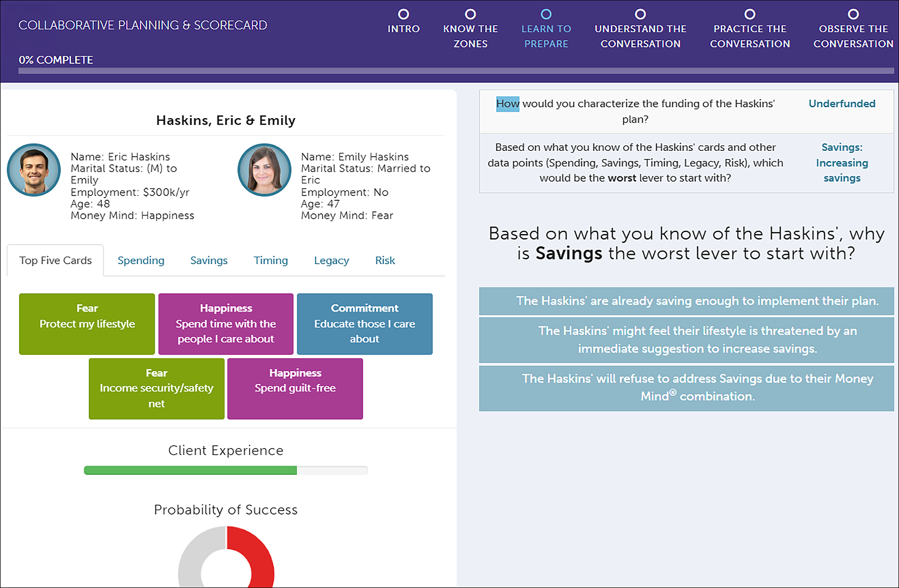This screenshot has height=588, width=899.
Task: Choose answer 'lifestyle is threatened' option
Action: click(686, 340)
